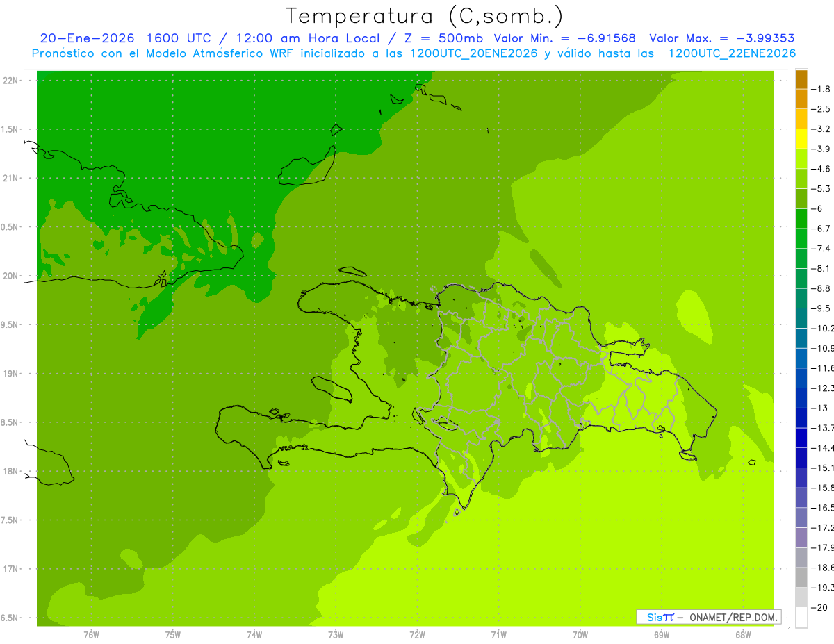The width and height of the screenshot is (834, 644).
Task: Click the 'Valor Max. = -3.99353' readout
Action: coord(721,38)
